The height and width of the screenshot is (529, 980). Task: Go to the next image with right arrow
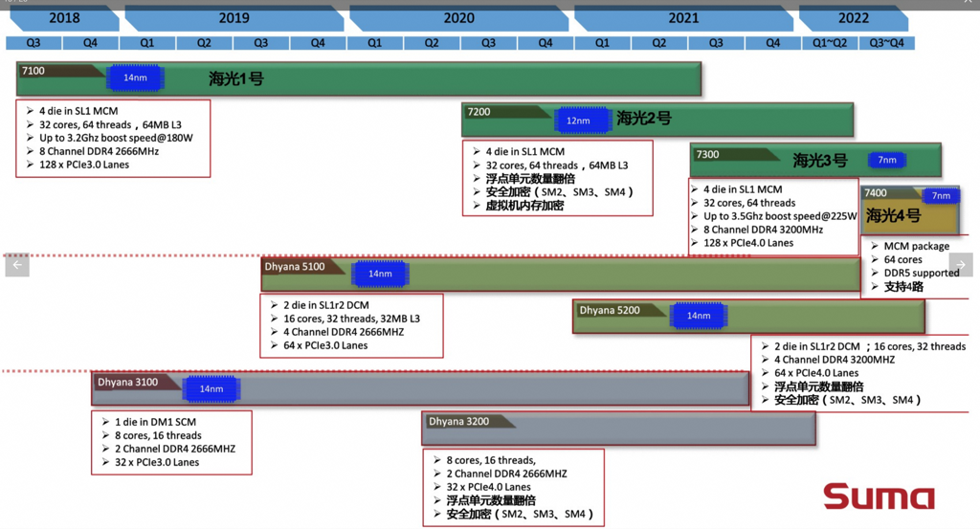coord(961,265)
